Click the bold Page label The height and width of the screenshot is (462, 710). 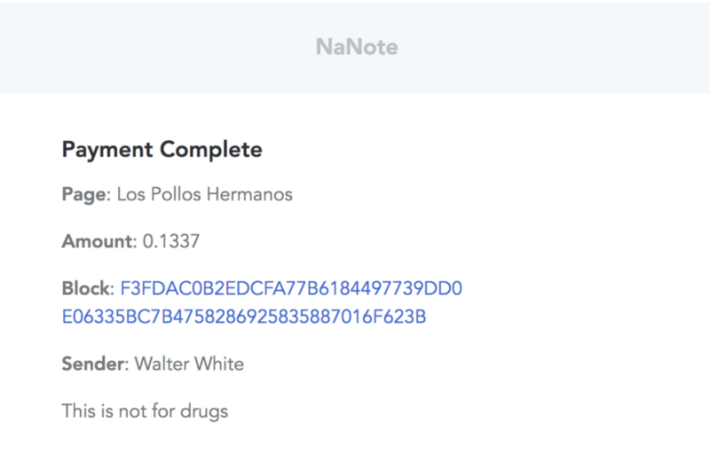(x=84, y=195)
